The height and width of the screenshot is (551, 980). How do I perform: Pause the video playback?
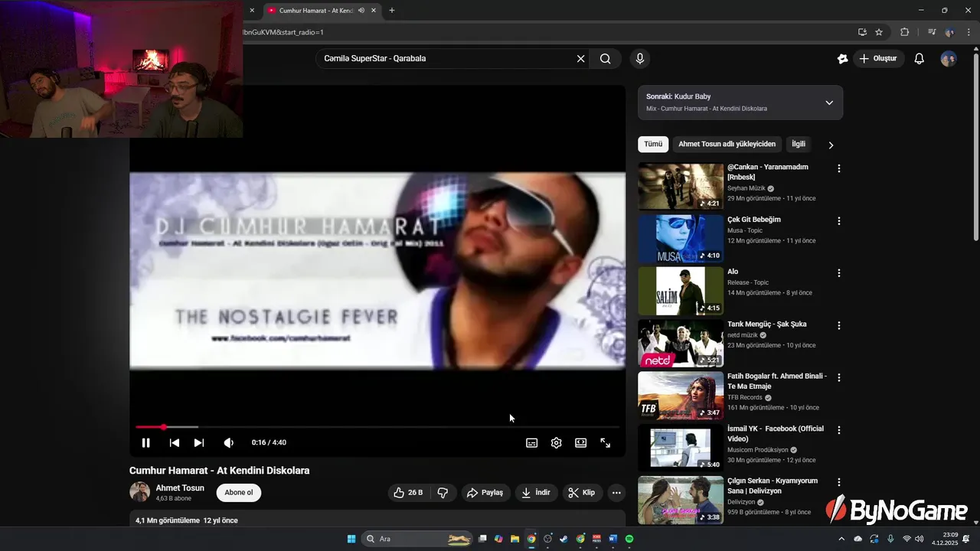click(145, 442)
